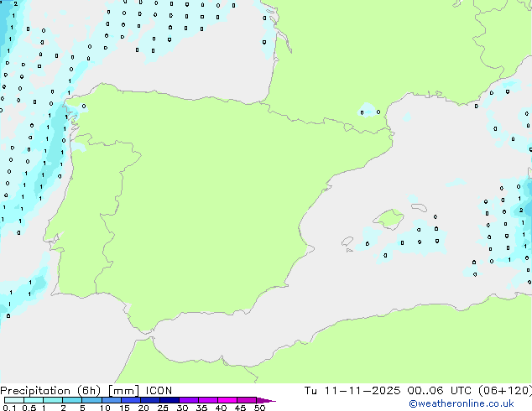This screenshot has height=411, width=532.
Task: Click the 5–10 mm legend color box
Action: click(91, 400)
